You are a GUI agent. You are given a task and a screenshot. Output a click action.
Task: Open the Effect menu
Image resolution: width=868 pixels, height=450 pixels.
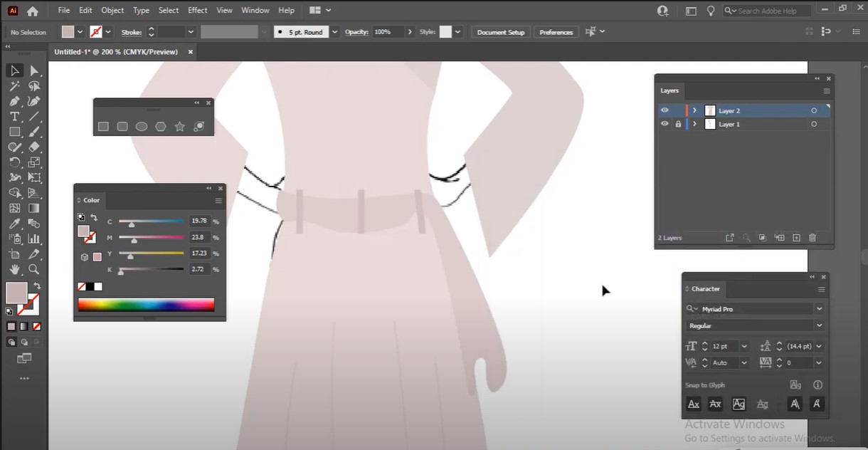(198, 11)
